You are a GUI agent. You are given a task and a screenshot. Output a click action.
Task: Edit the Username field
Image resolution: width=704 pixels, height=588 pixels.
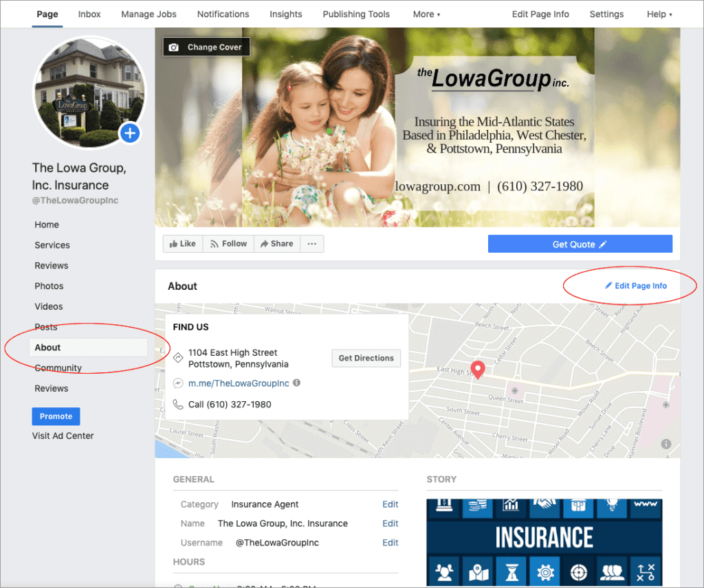coord(390,543)
